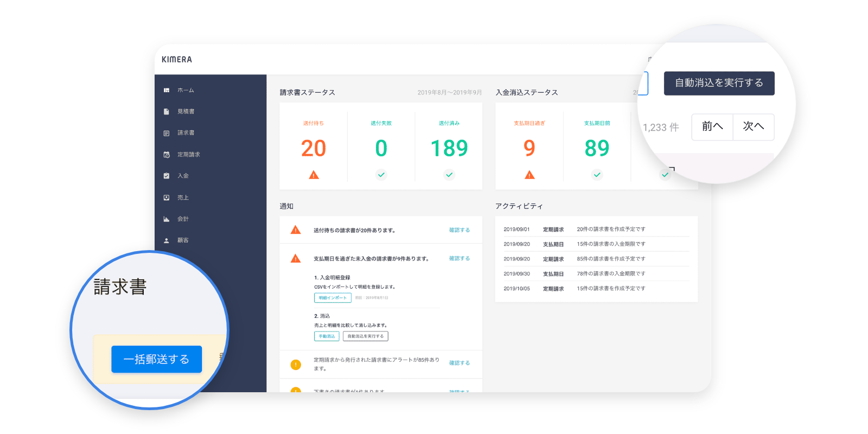This screenshot has height=434, width=868.
Task: Click the 通知 section heading
Action: (x=286, y=206)
